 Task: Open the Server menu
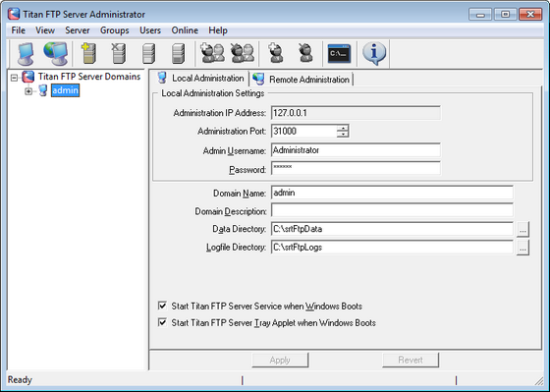point(78,30)
